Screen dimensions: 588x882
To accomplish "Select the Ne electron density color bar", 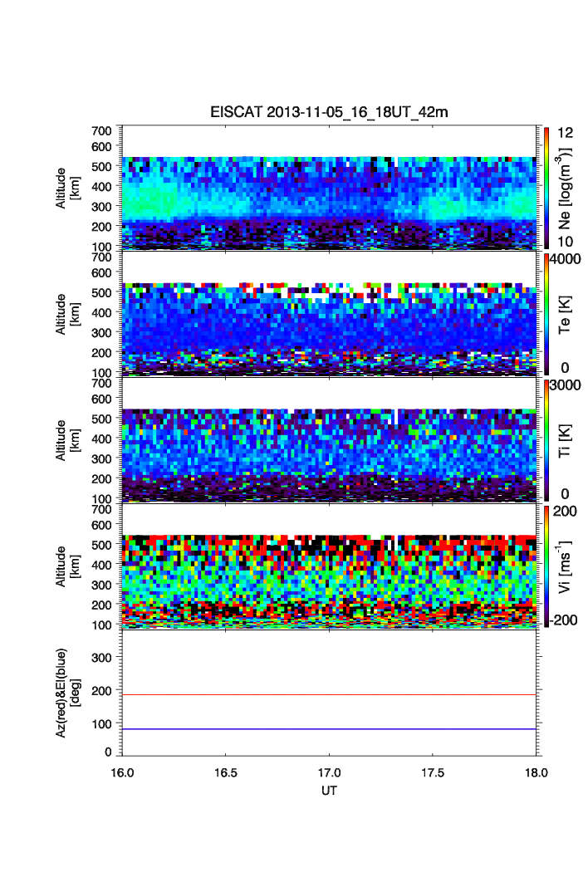I will (x=546, y=188).
